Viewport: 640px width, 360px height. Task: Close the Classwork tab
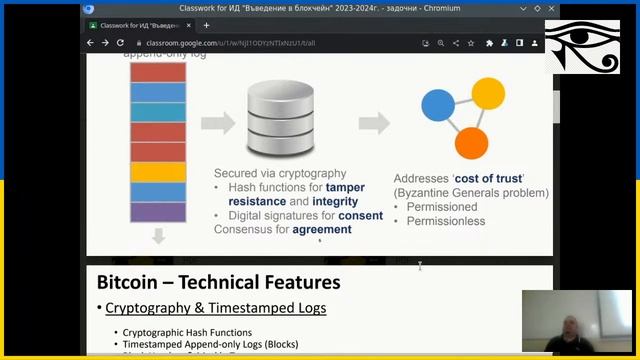click(x=189, y=25)
